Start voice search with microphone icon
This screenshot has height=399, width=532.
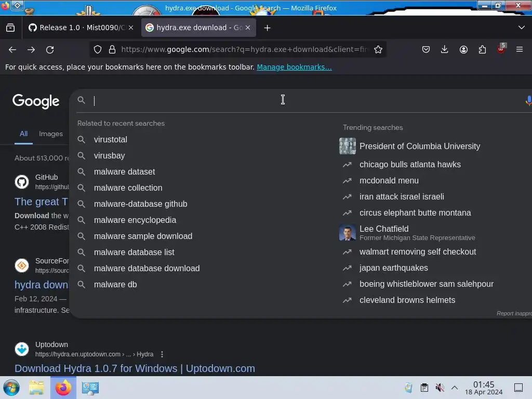click(528, 100)
